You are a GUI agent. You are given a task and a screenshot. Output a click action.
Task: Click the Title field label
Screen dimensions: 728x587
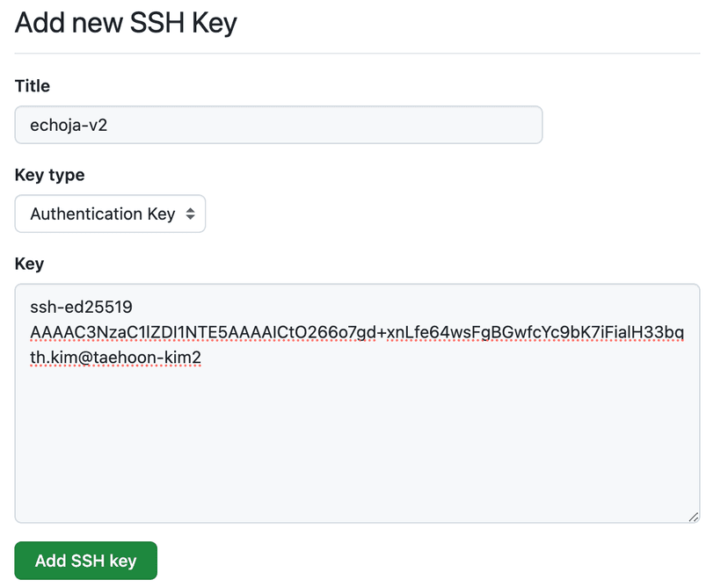[x=32, y=86]
